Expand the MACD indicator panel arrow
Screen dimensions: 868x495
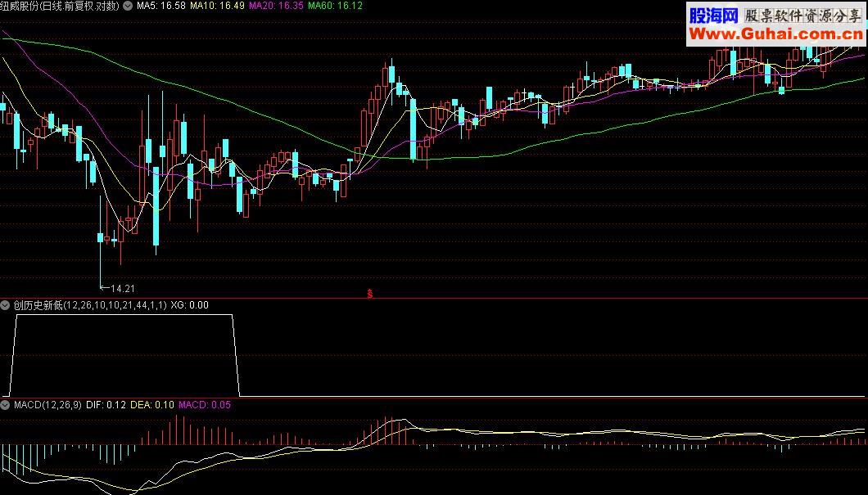[x=5, y=405]
